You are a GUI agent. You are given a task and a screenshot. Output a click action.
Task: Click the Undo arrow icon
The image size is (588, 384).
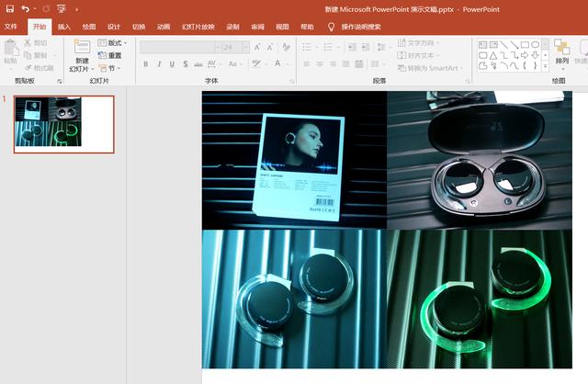25,8
